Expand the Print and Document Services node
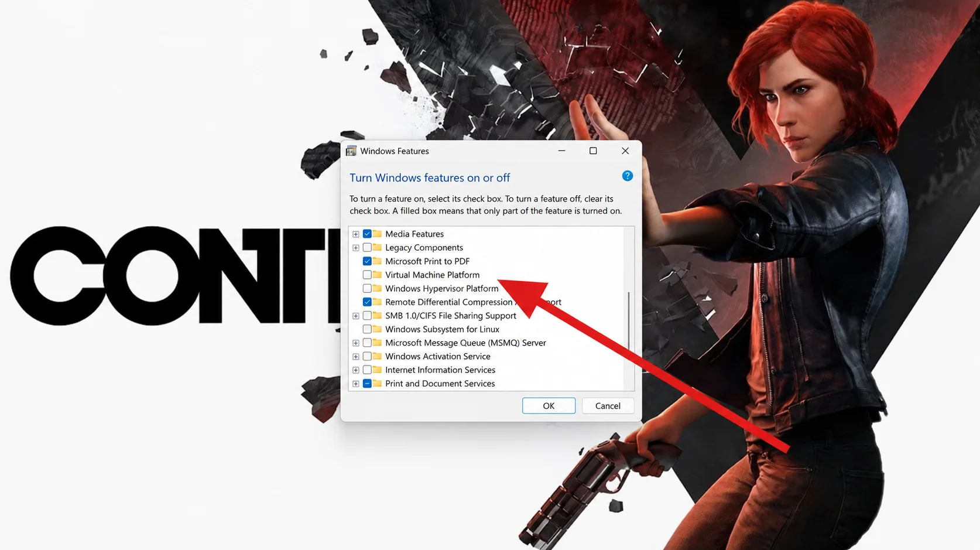 355,384
